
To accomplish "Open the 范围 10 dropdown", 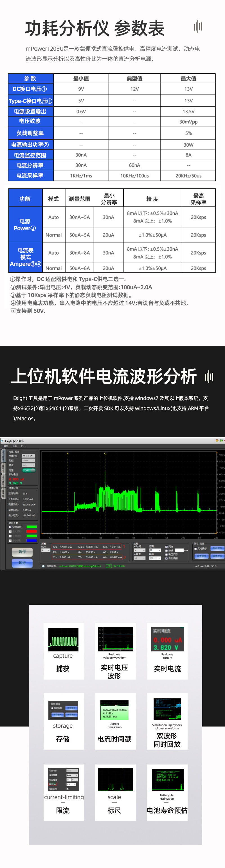I will tap(155, 550).
